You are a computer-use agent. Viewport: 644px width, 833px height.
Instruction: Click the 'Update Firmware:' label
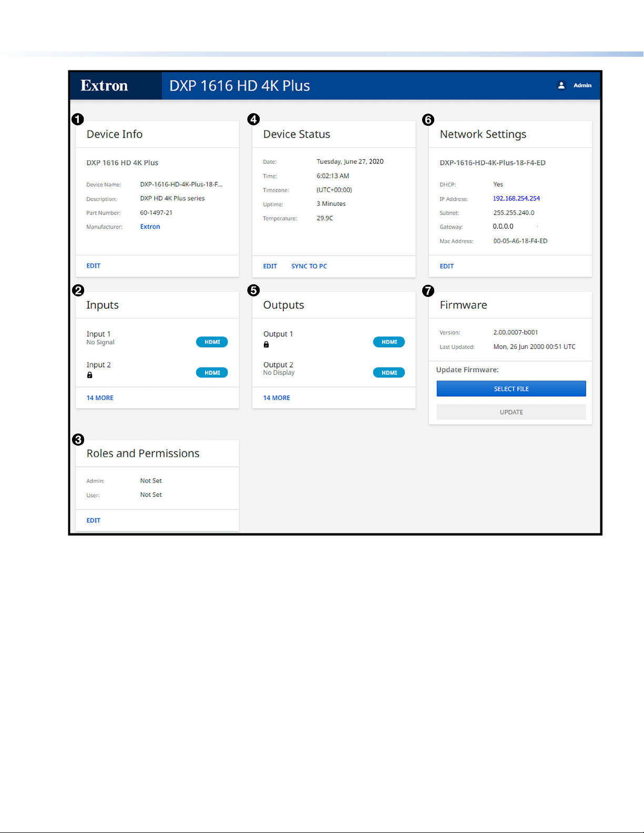pos(467,370)
